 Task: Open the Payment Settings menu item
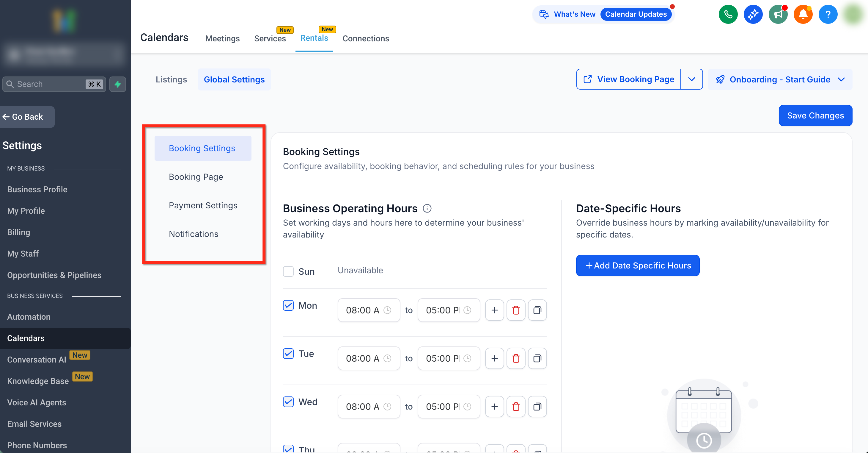pyautogui.click(x=203, y=205)
